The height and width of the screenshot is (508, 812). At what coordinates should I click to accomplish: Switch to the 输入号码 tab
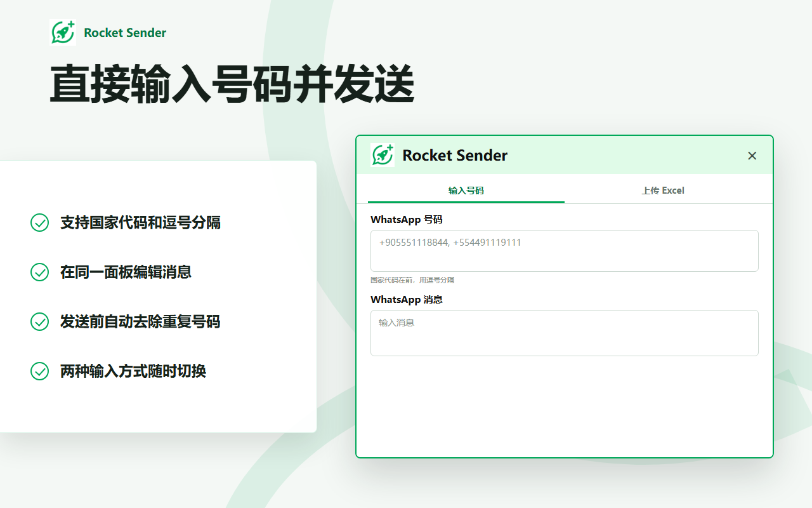(x=466, y=190)
